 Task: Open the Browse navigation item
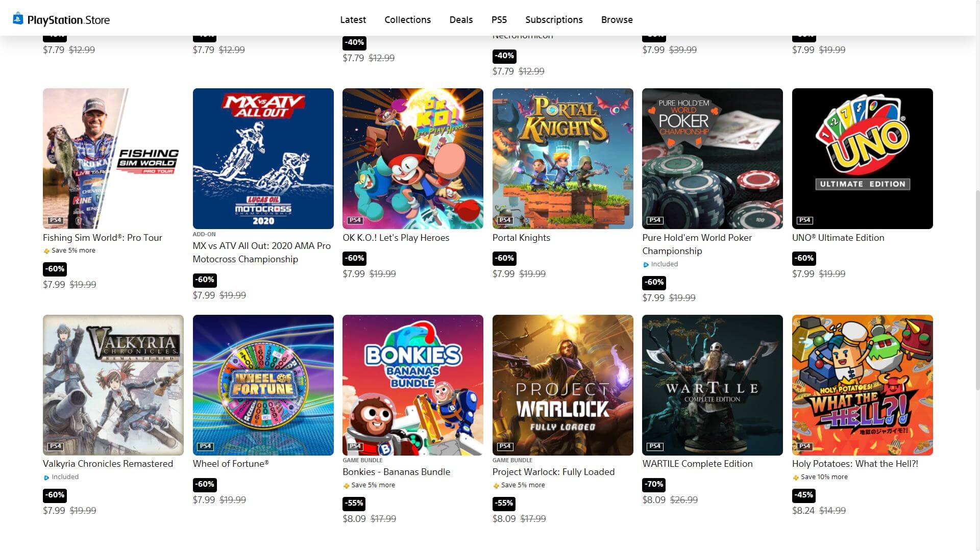[617, 19]
